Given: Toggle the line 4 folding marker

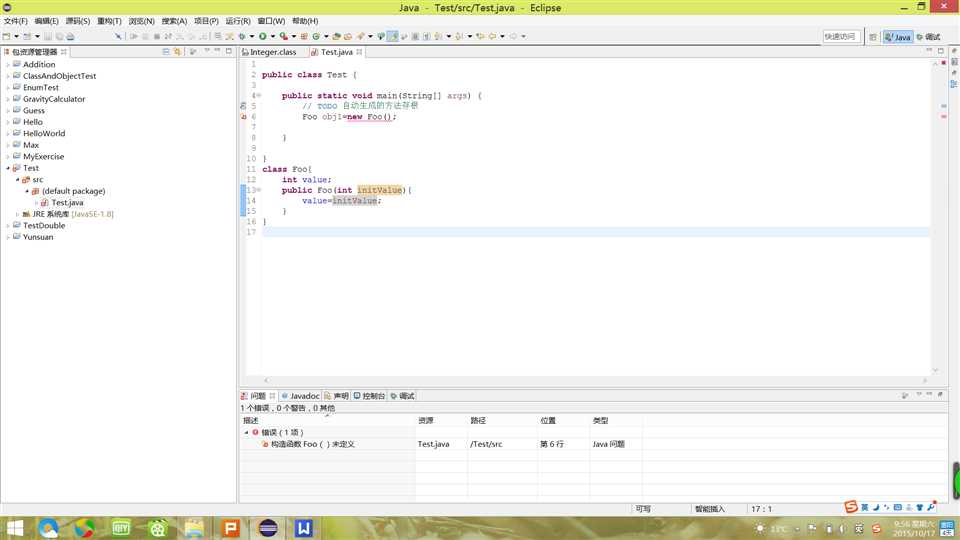Looking at the screenshot, I should coord(258,96).
